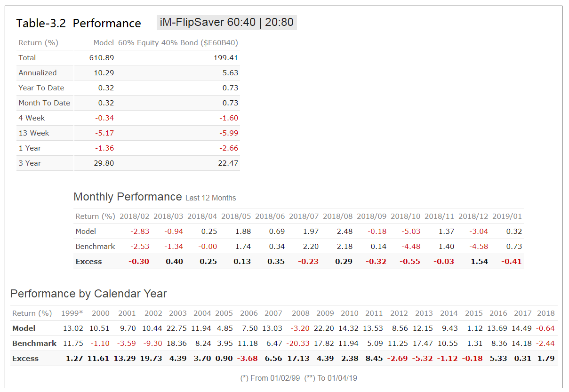Click the "Table-3.2 Performance" title

pyautogui.click(x=79, y=24)
